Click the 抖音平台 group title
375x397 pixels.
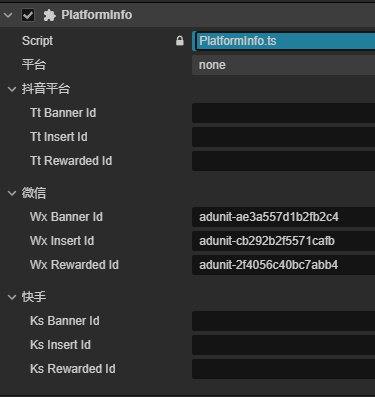(46, 89)
